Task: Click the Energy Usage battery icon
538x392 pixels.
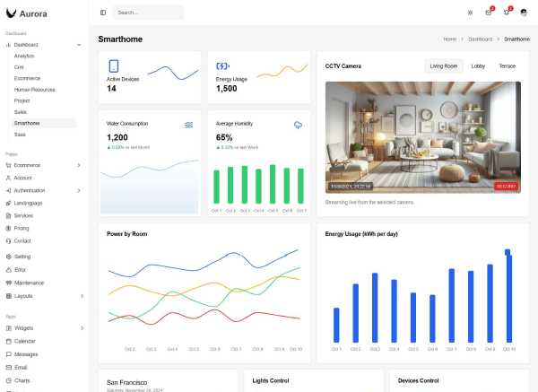Action: click(x=223, y=66)
